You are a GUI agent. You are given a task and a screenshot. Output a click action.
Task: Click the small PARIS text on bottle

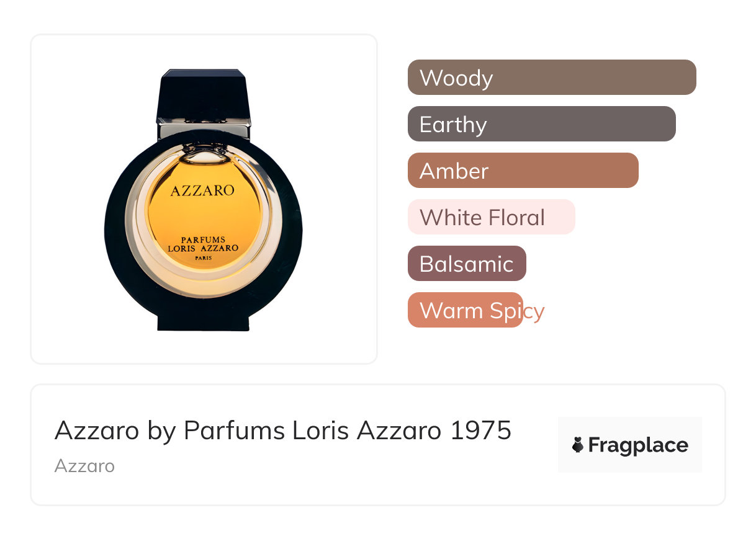tap(203, 257)
